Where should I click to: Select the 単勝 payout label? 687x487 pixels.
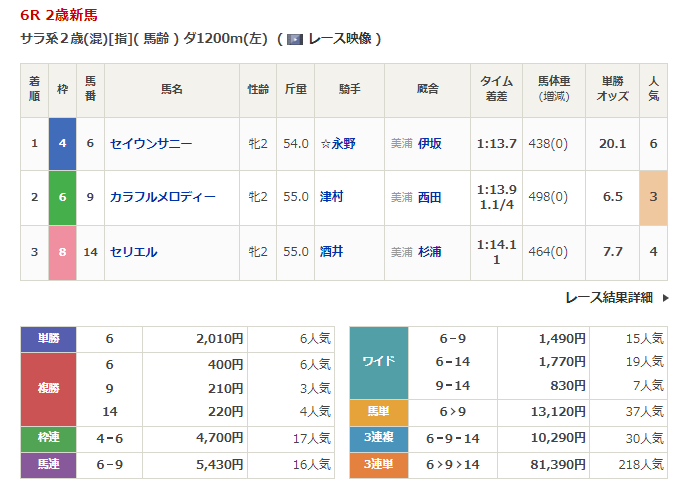(x=48, y=338)
